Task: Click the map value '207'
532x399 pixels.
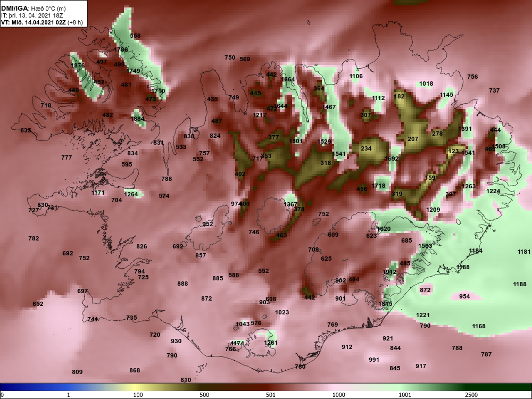Action: (x=413, y=139)
